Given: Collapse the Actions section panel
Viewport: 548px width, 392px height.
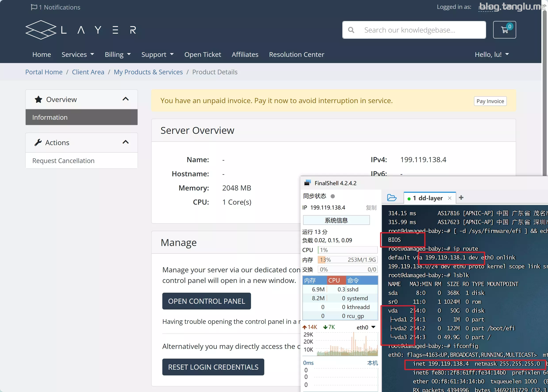Looking at the screenshot, I should click(125, 142).
